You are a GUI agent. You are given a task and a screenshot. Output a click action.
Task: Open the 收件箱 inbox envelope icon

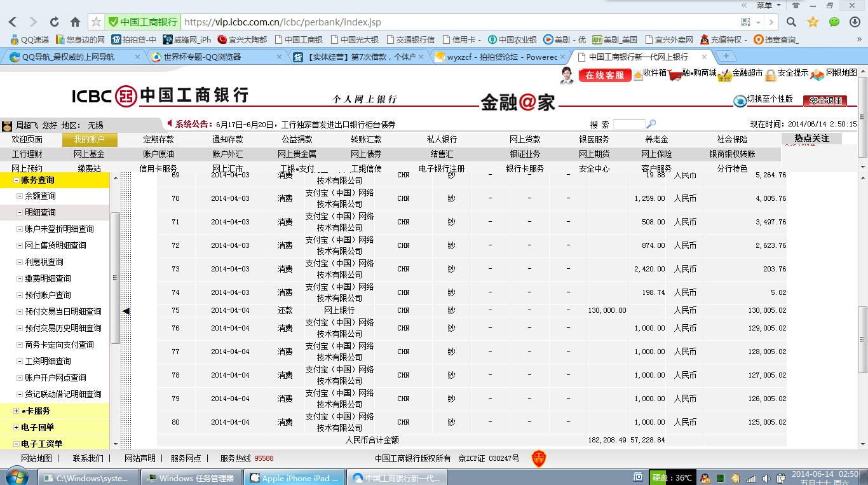638,75
